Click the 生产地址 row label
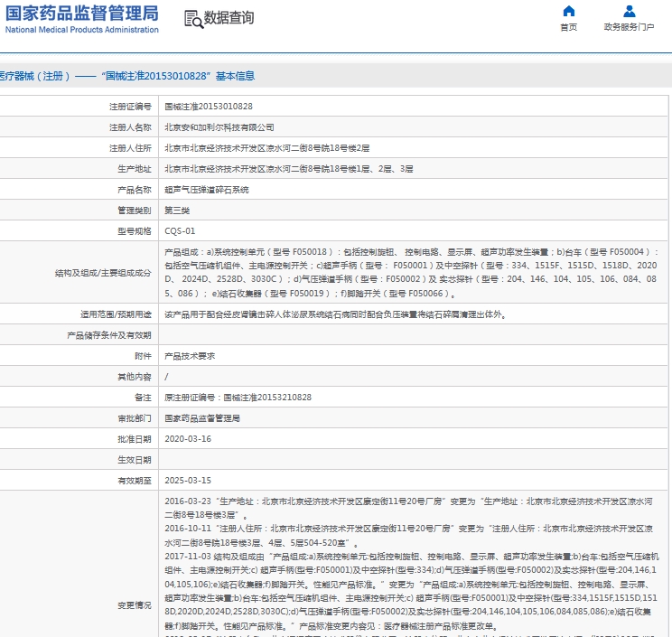672x637 pixels. coord(135,169)
